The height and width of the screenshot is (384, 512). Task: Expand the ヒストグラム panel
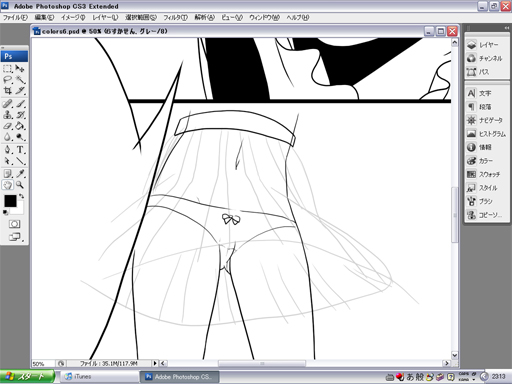pyautogui.click(x=487, y=134)
